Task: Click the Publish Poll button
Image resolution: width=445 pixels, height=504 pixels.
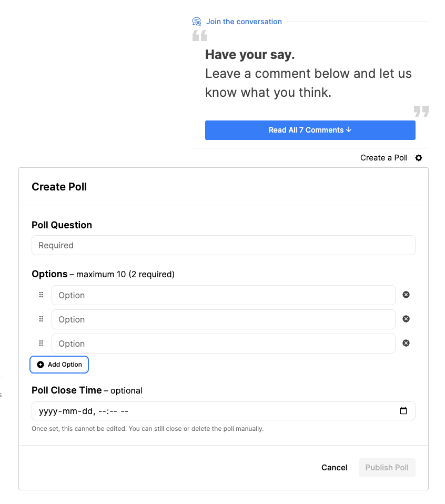Action: point(387,468)
